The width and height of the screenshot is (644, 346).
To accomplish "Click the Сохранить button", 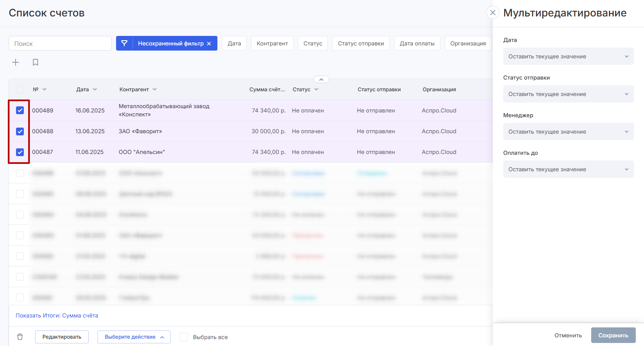I will click(613, 336).
